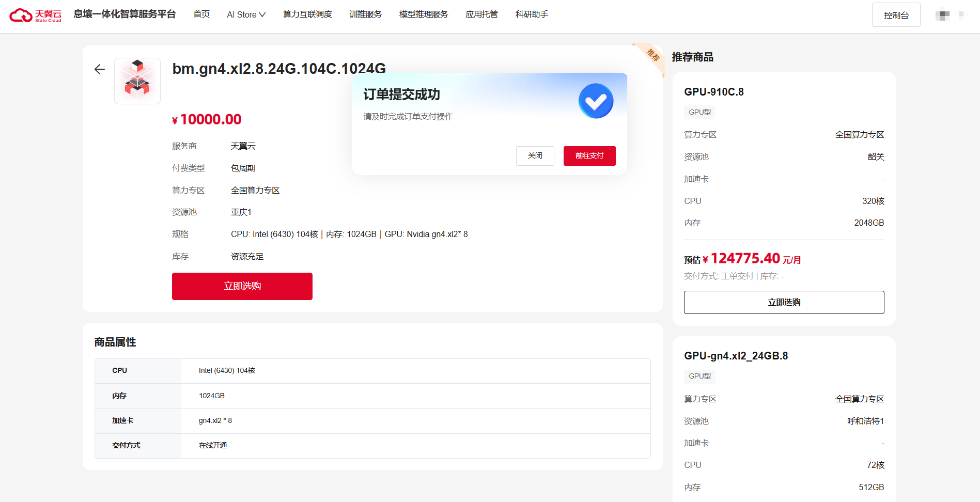Expand the AI Store dropdown menu
This screenshot has width=980, height=502.
pos(246,14)
